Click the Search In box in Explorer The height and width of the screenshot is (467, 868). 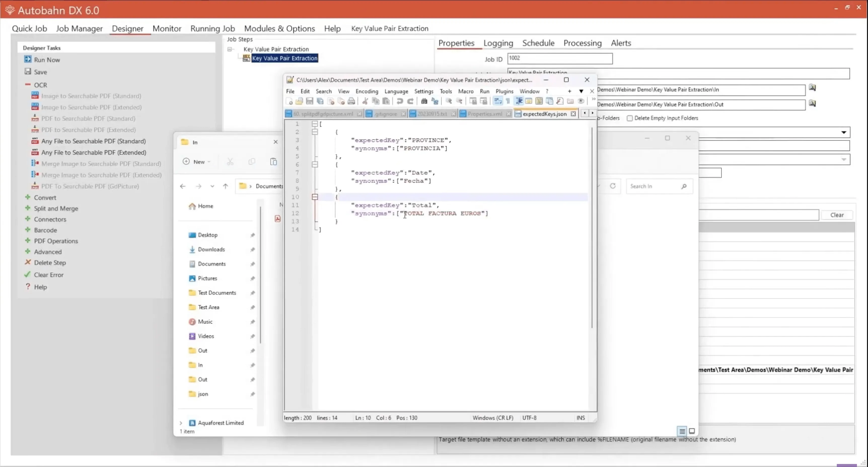point(659,186)
